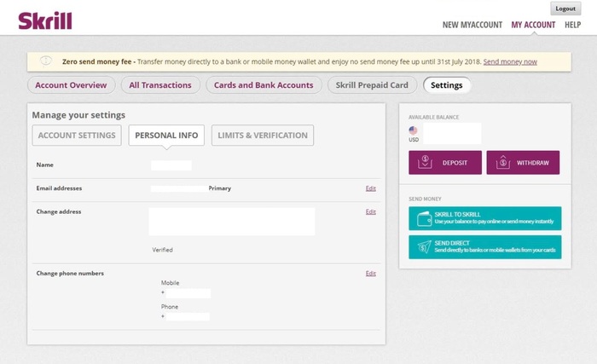This screenshot has width=597, height=364.
Task: Edit the email addresses
Action: coord(370,188)
